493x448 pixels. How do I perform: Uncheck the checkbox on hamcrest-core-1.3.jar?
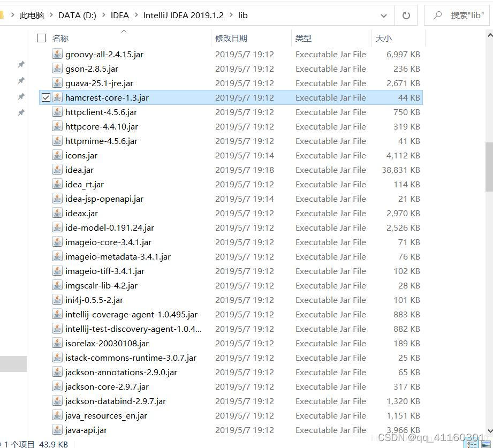[46, 97]
